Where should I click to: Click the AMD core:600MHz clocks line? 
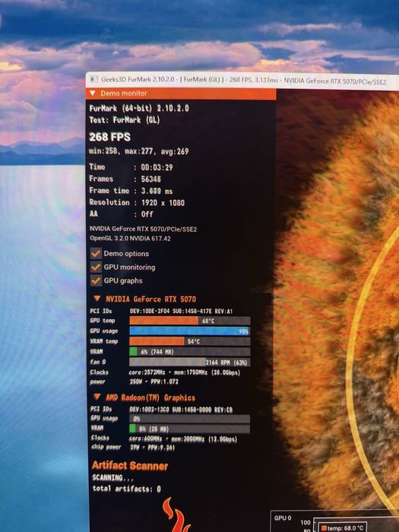pyautogui.click(x=164, y=439)
